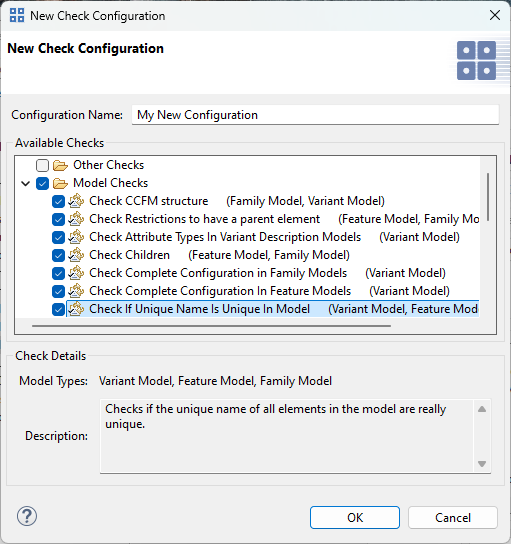Select Check Restrictions to have a parent element
The height and width of the screenshot is (544, 511).
(284, 219)
